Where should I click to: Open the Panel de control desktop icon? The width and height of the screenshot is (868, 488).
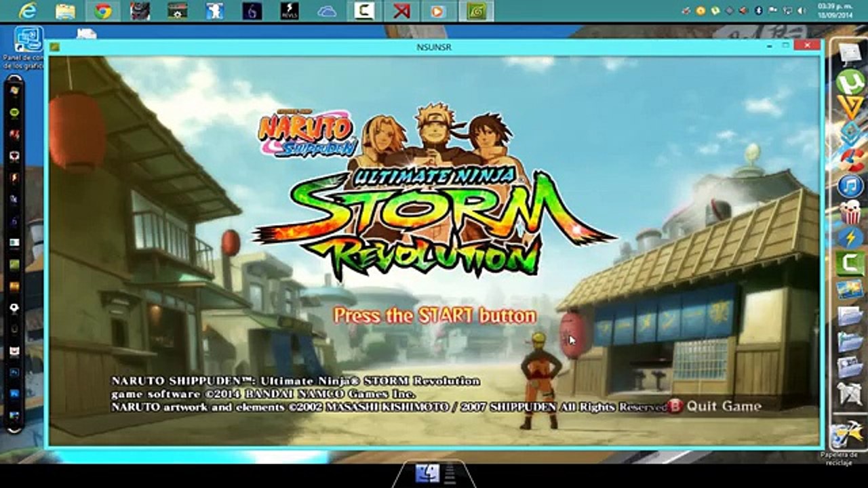[24, 47]
